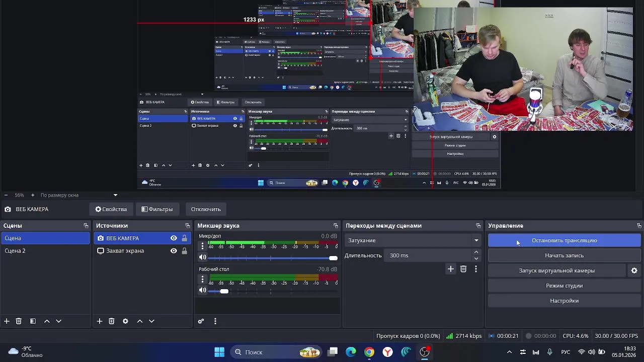Click the 2714 kbps bitrate status
Image resolution: width=644 pixels, height=362 pixels.
[463, 336]
